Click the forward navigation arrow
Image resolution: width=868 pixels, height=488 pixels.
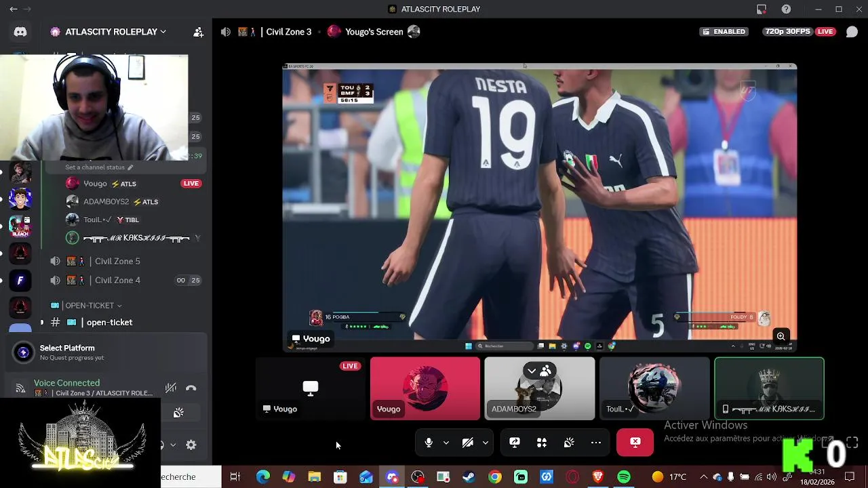click(27, 9)
